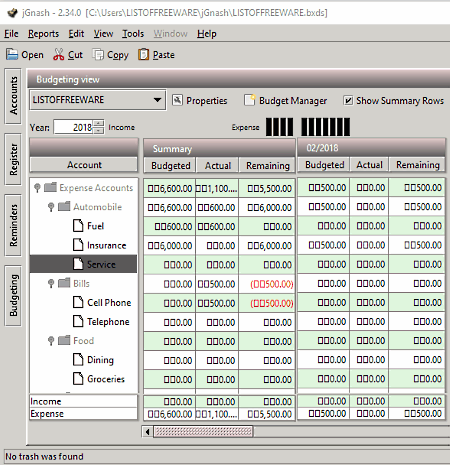Click the Summary group header

(x=219, y=148)
